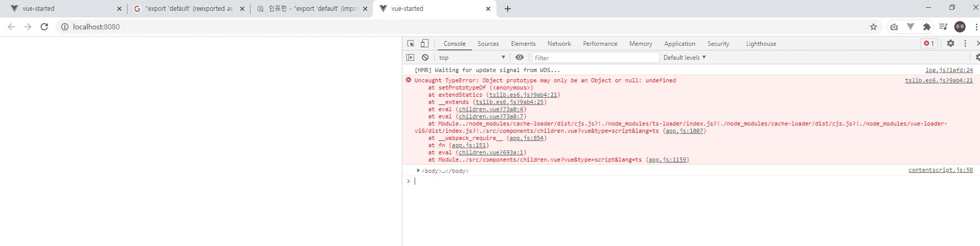Expand the <body> element log entry
980x246 pixels.
pos(418,170)
